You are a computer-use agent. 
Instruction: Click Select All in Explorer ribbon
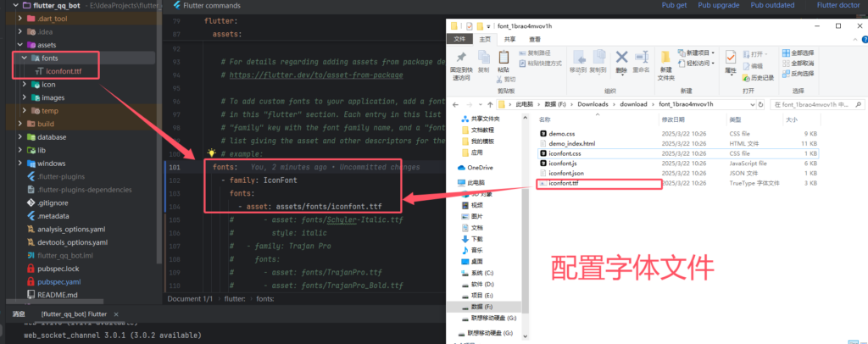798,53
